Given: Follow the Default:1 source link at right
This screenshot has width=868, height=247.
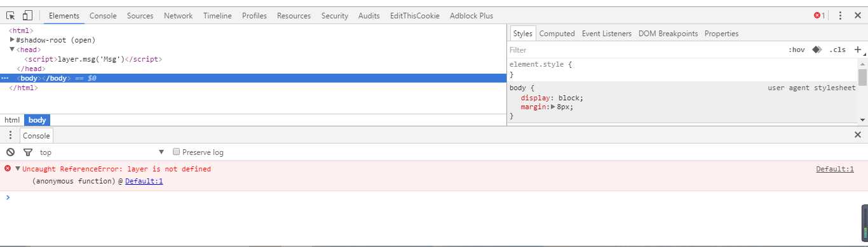Looking at the screenshot, I should pos(835,169).
